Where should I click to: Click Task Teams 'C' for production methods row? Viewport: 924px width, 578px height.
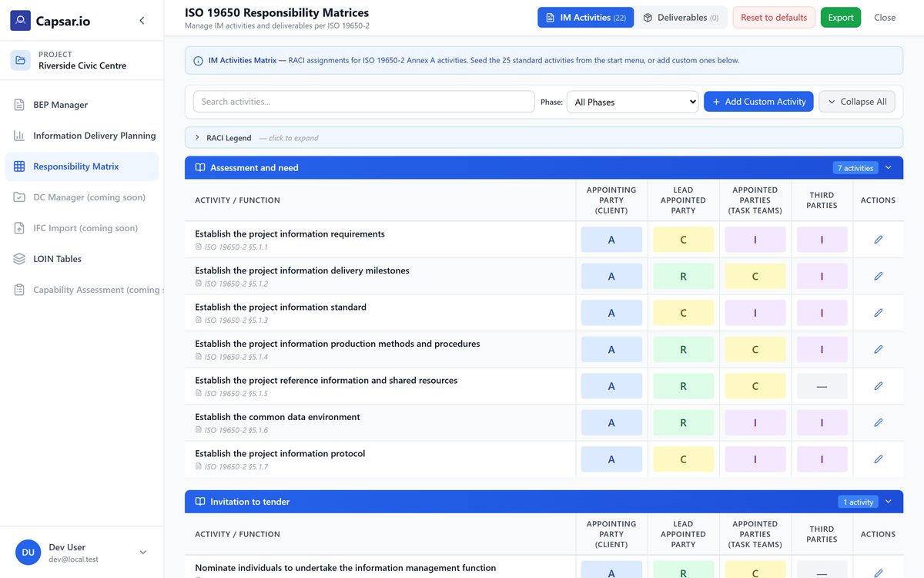tap(755, 349)
